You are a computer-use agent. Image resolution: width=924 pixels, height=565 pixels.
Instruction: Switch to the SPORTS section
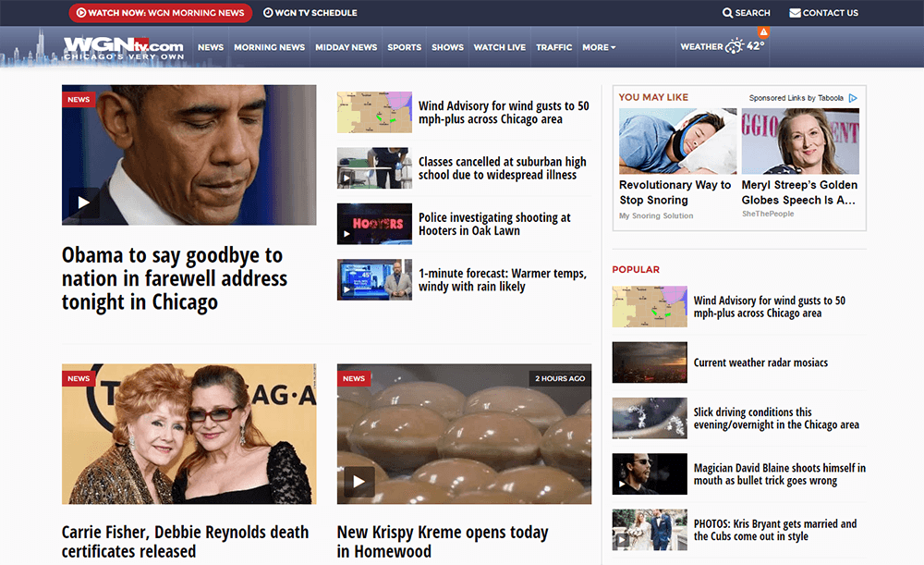click(404, 47)
